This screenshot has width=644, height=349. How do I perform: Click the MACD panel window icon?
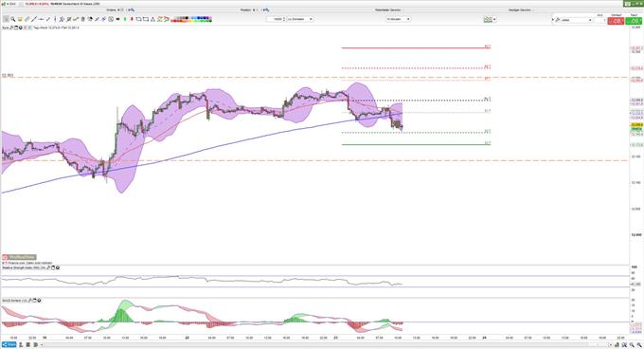(x=34, y=301)
